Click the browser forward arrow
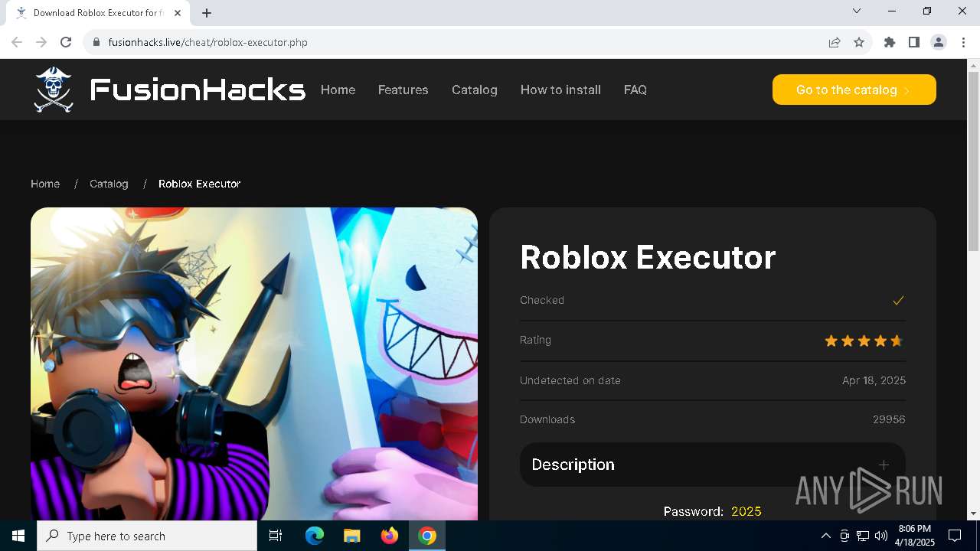This screenshot has height=551, width=980. click(x=41, y=42)
